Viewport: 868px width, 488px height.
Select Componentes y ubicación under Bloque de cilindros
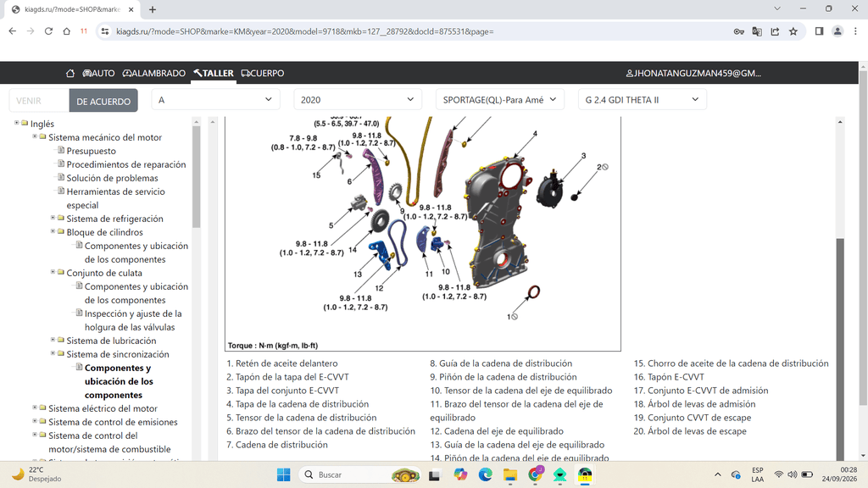pyautogui.click(x=136, y=252)
